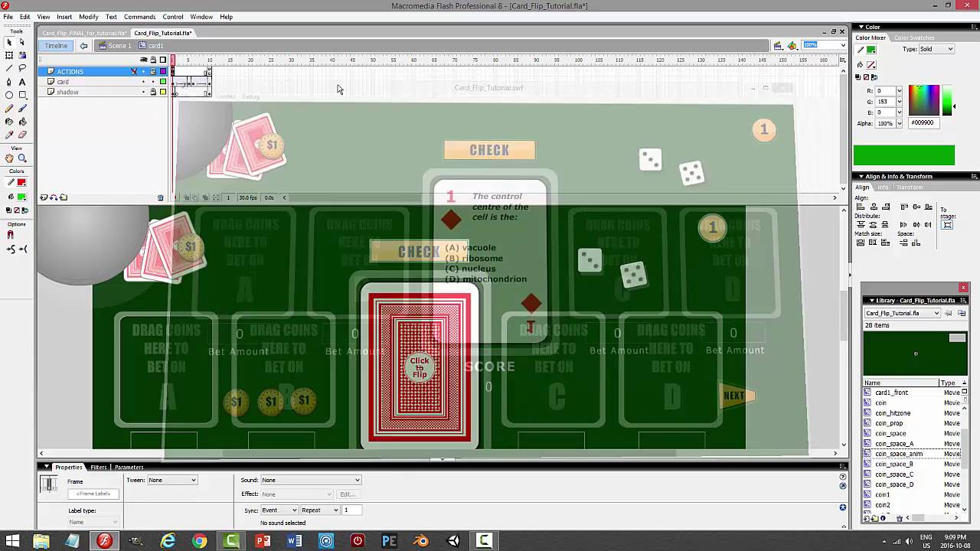This screenshot has width=980, height=551.
Task: Click the Scene 1 breadcrumb
Action: (x=115, y=45)
